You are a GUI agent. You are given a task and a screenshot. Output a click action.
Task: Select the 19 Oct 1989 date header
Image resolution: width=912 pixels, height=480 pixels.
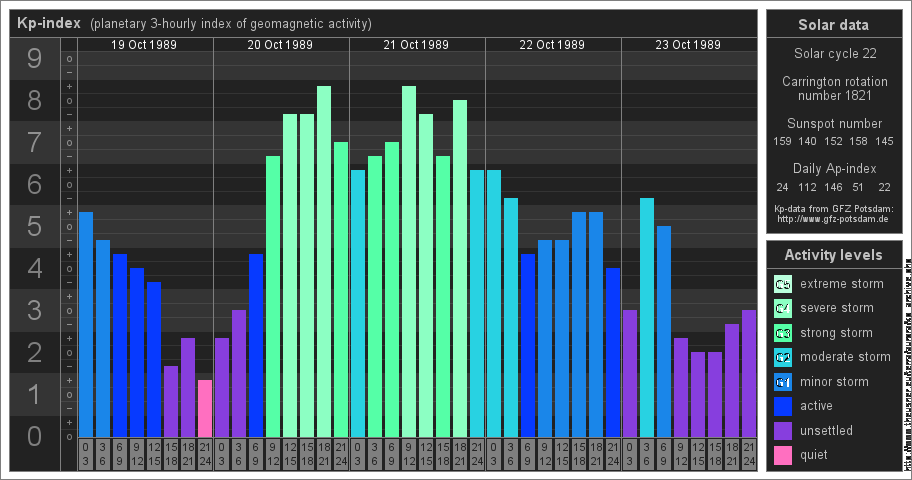point(145,45)
